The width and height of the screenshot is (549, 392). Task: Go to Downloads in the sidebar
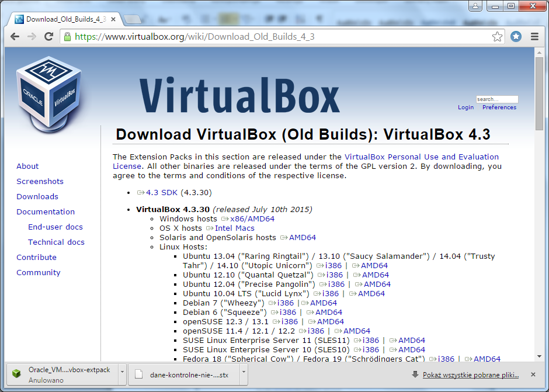click(37, 196)
